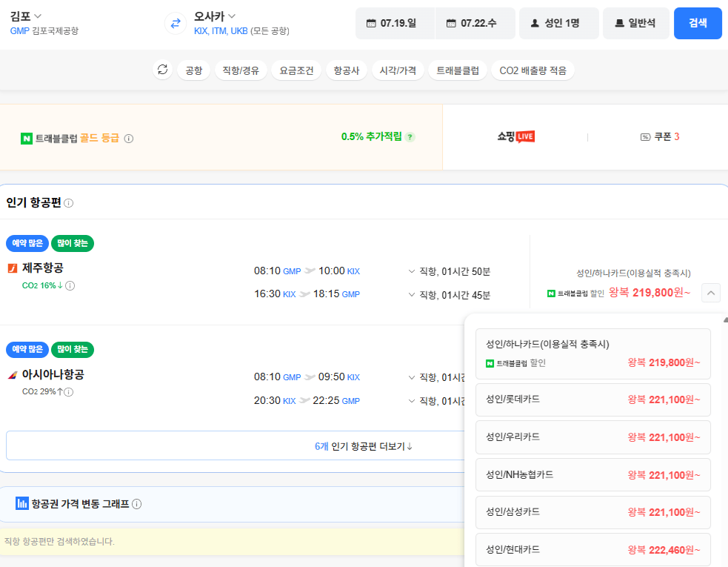Image resolution: width=728 pixels, height=567 pixels.
Task: View CO2 info for the 제주항공 flight
Action: [70, 285]
